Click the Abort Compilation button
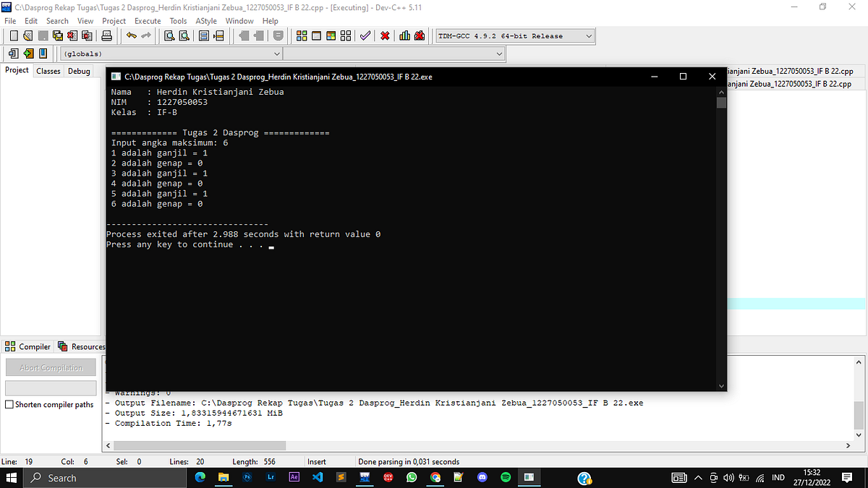Viewport: 868px width, 488px height. click(51, 367)
